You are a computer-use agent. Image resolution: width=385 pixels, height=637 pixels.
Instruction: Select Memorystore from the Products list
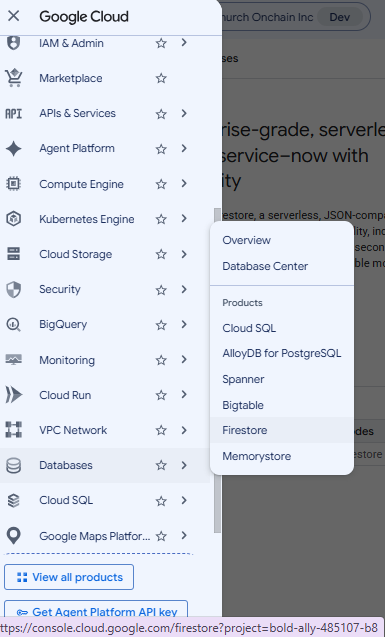point(282,456)
